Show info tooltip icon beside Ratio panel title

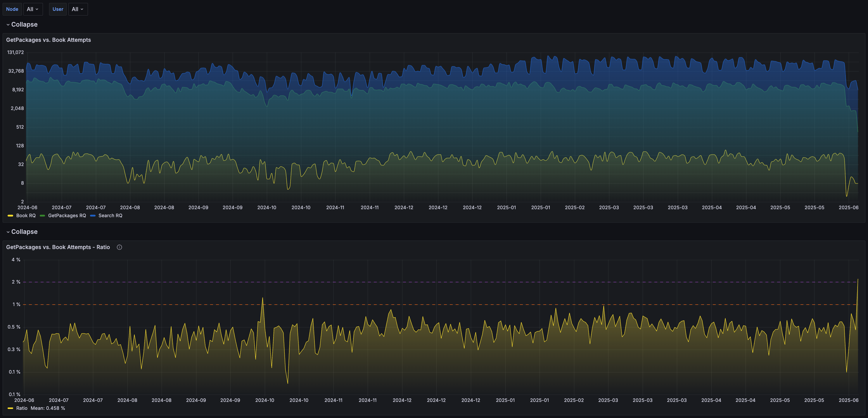119,247
